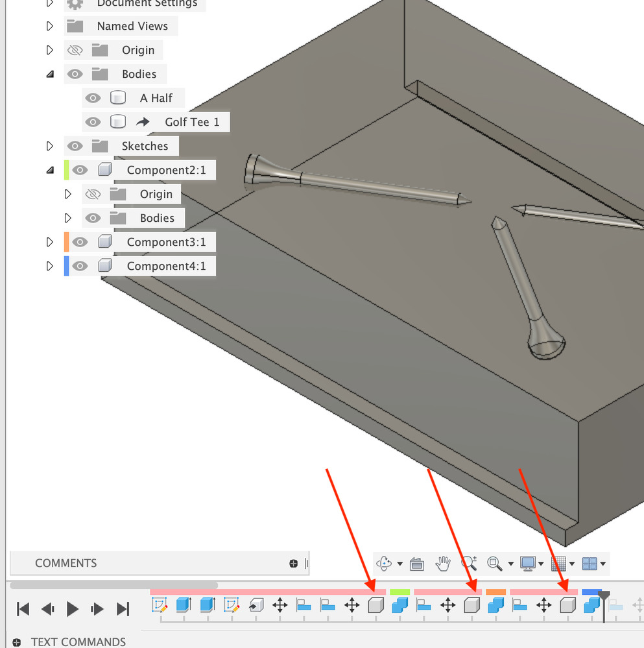644x648 pixels.
Task: Hide the Bodies folder inside Component2:1
Action: pyautogui.click(x=93, y=218)
